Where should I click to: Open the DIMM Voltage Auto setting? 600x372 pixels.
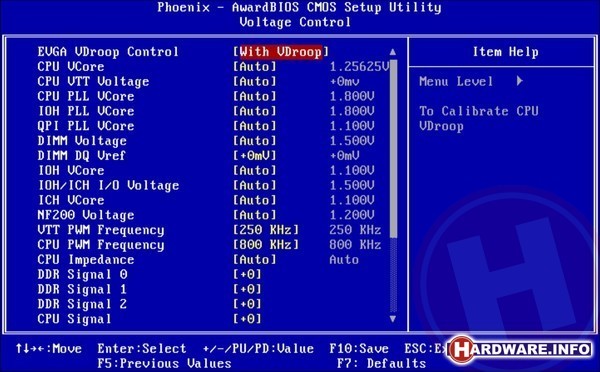coord(254,141)
